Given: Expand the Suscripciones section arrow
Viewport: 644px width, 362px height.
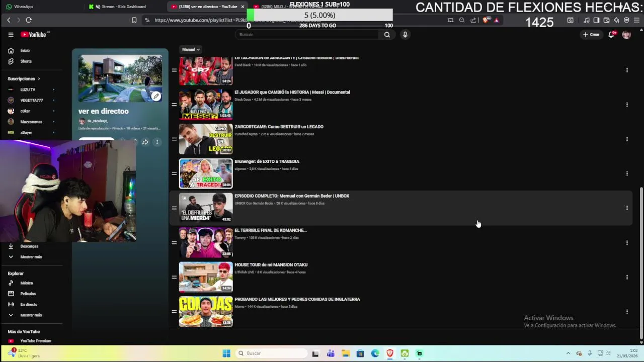Looking at the screenshot, I should coord(39,79).
